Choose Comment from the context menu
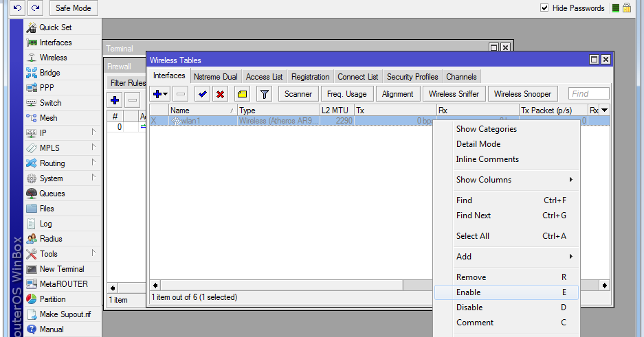 coord(507,323)
